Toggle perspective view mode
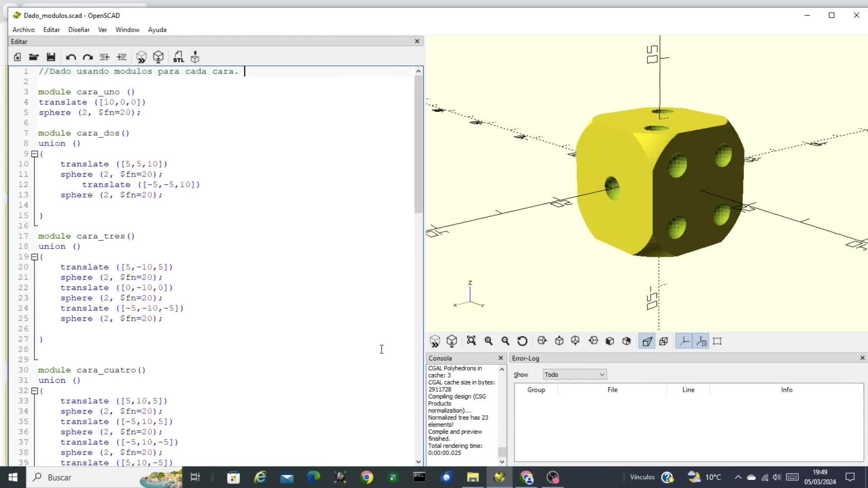This screenshot has height=488, width=868. 647,341
